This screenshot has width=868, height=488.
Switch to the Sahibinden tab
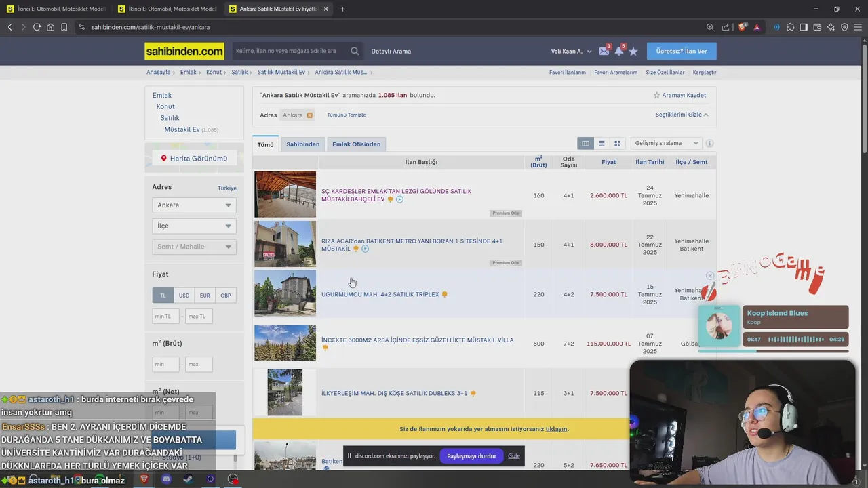pos(302,144)
